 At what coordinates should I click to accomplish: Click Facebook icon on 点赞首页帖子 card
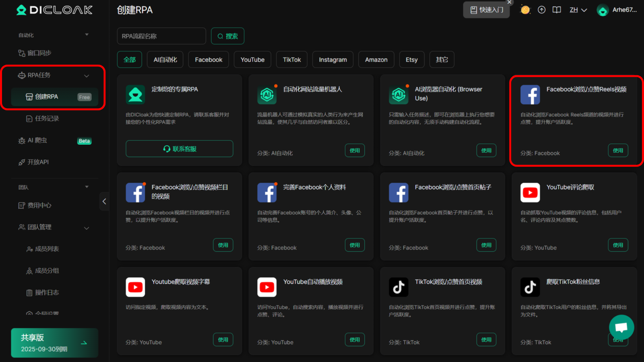click(x=398, y=193)
